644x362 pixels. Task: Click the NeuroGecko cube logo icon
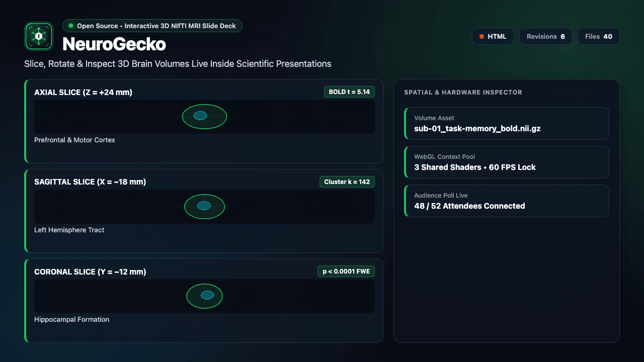(39, 36)
